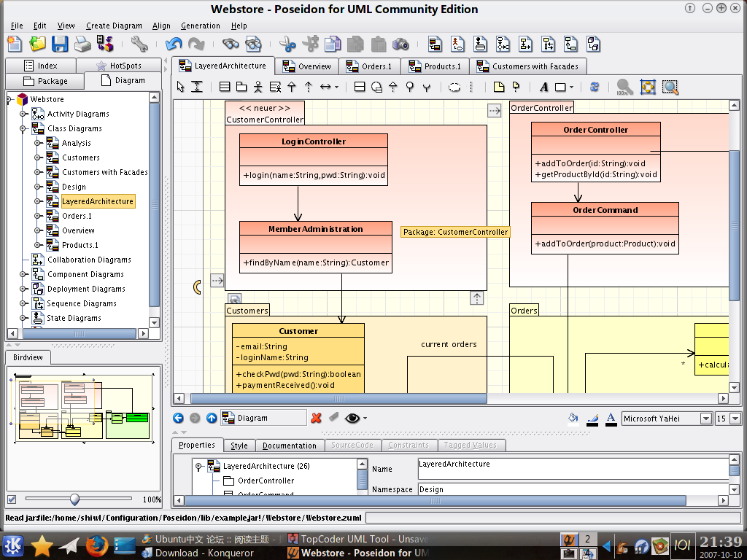Create new use case diagram icon
The height and width of the screenshot is (560, 747).
pyautogui.click(x=457, y=44)
